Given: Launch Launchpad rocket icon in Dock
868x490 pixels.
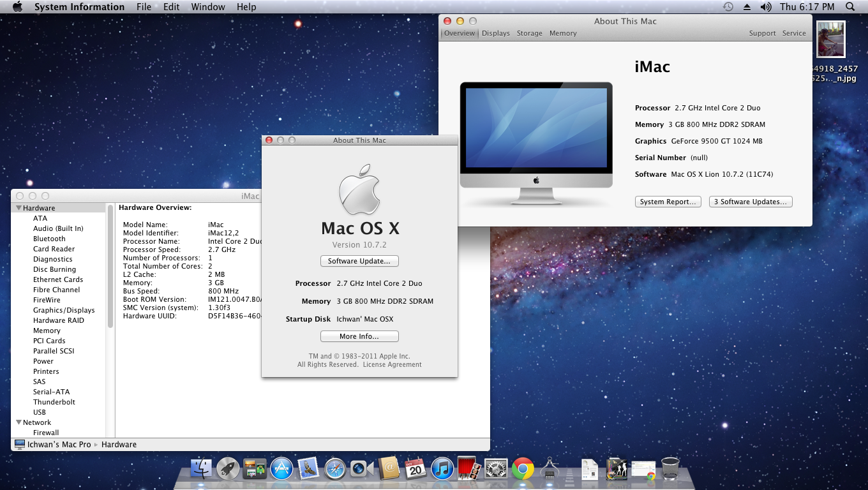Looking at the screenshot, I should (x=228, y=470).
